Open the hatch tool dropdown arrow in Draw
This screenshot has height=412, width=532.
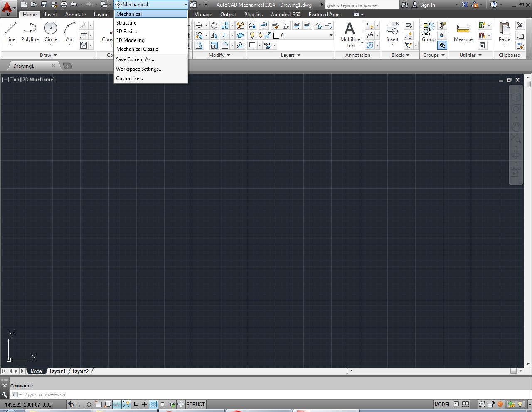91,45
